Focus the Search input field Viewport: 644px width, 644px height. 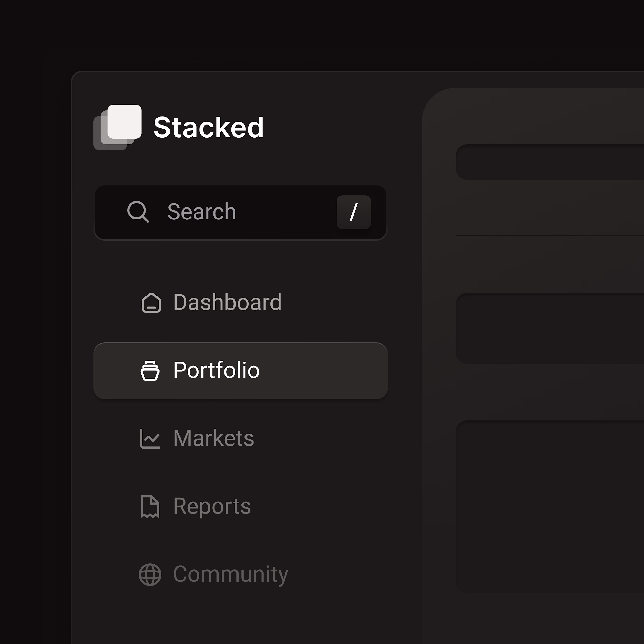(240, 213)
